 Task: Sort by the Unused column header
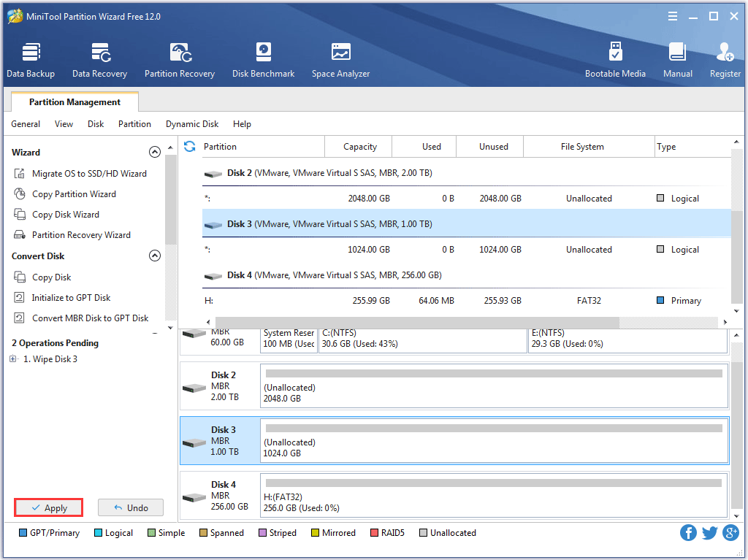coord(490,147)
